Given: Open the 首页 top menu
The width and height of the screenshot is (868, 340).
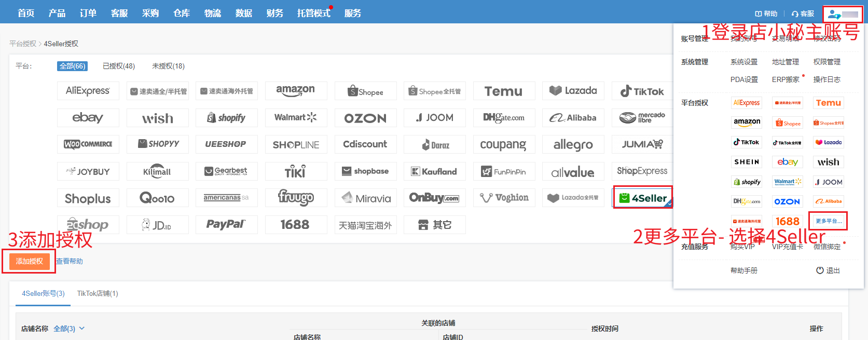Looking at the screenshot, I should [26, 13].
